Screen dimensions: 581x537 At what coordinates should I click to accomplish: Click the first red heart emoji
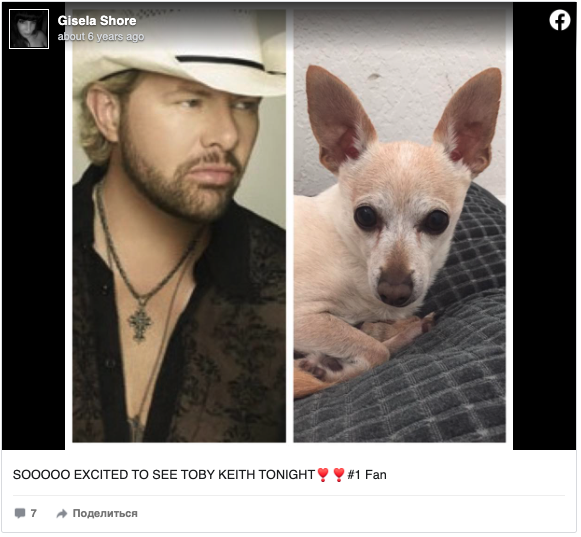pos(323,475)
